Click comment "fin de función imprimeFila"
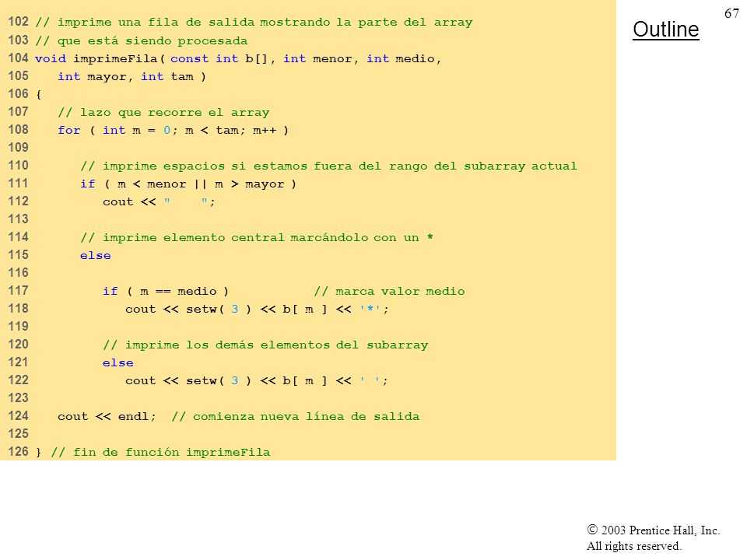The image size is (747, 560). [171, 453]
